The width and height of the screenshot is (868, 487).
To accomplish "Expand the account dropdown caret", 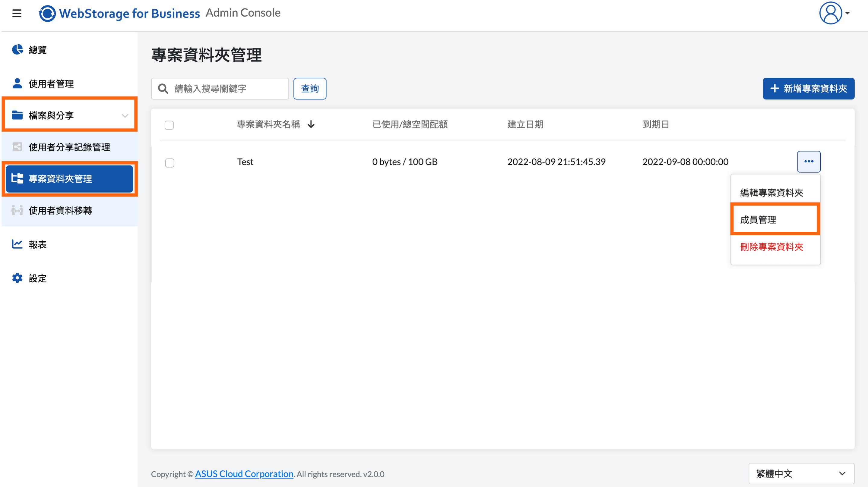I will (847, 13).
